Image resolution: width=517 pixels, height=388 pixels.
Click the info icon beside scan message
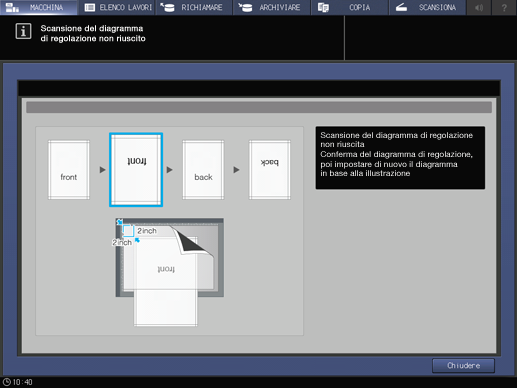tap(23, 32)
